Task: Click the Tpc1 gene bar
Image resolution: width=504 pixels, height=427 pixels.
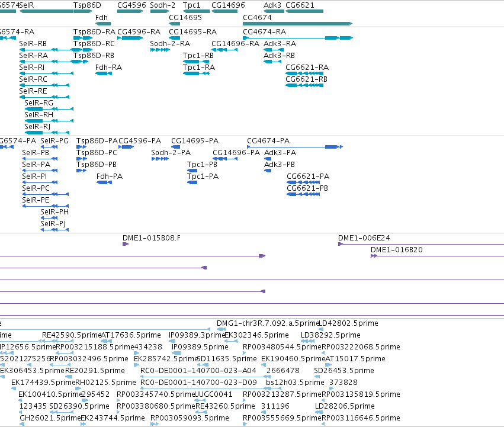Action: (x=197, y=11)
